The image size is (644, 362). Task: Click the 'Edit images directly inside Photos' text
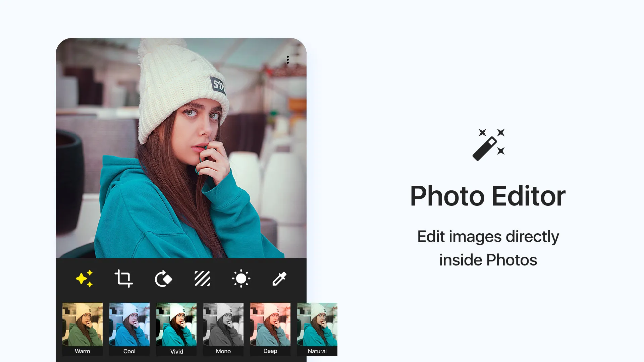[x=488, y=248]
